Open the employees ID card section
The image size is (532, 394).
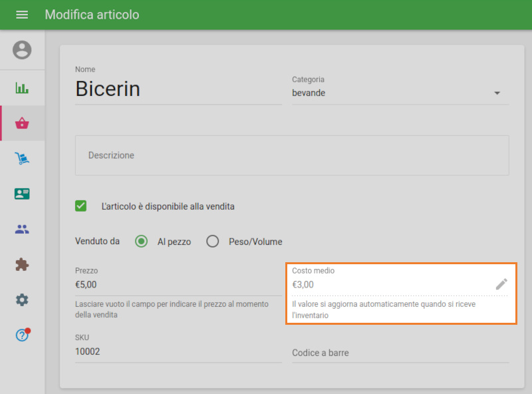pos(22,194)
